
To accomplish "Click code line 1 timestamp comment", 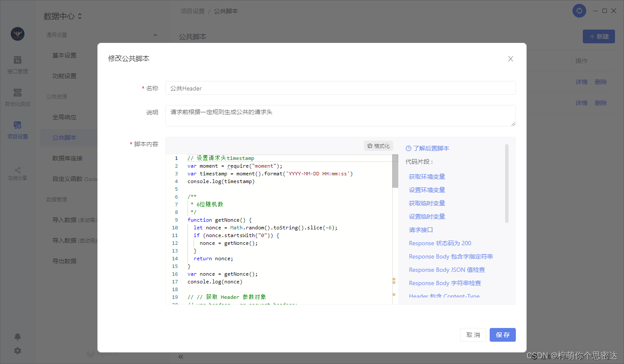I will (221, 158).
